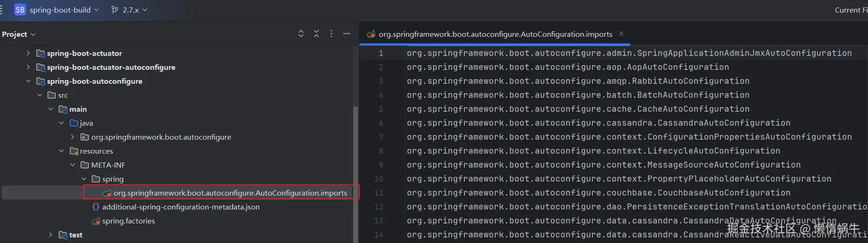Click the package icon for org.springframework.boot.autoconfigure

point(85,137)
